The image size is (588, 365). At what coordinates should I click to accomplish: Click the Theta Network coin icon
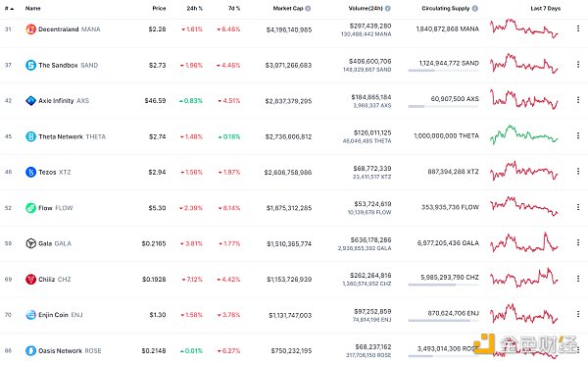[30, 136]
